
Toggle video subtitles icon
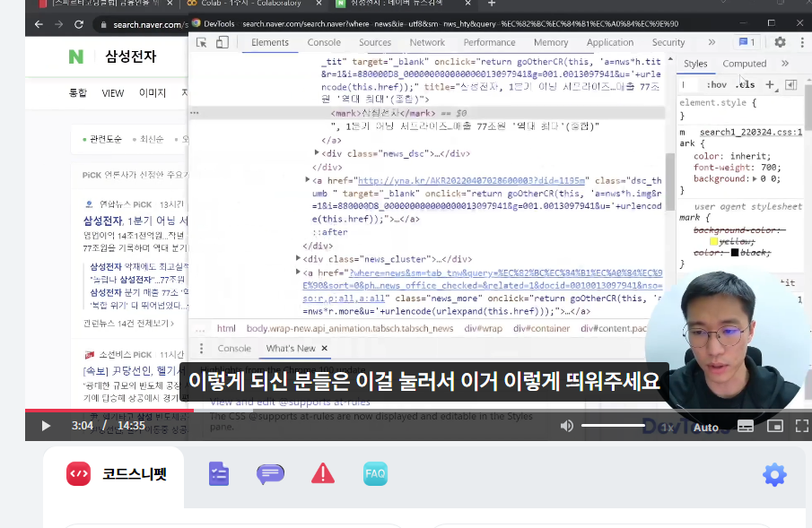coord(746,426)
